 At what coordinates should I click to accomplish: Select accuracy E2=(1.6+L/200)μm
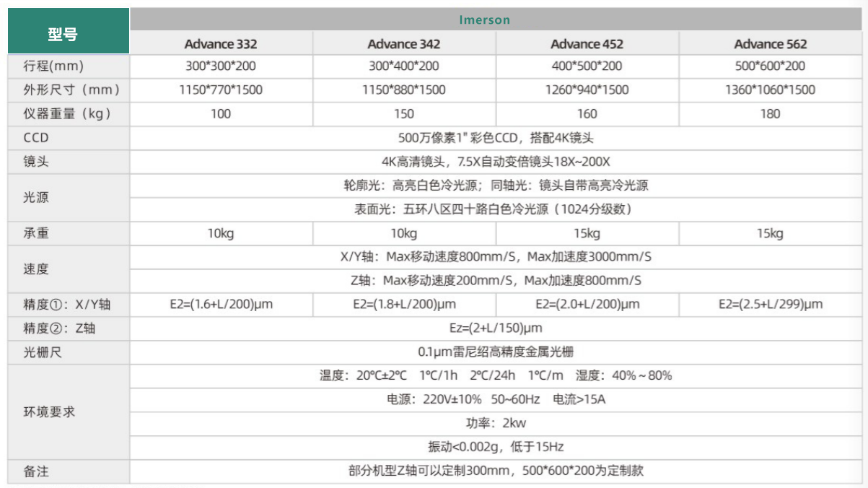(221, 305)
